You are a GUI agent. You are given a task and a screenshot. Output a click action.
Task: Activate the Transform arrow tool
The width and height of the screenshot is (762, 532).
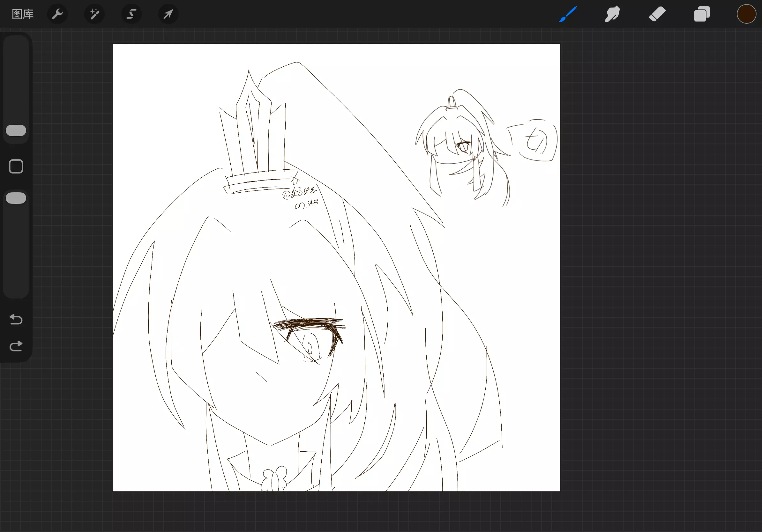168,14
